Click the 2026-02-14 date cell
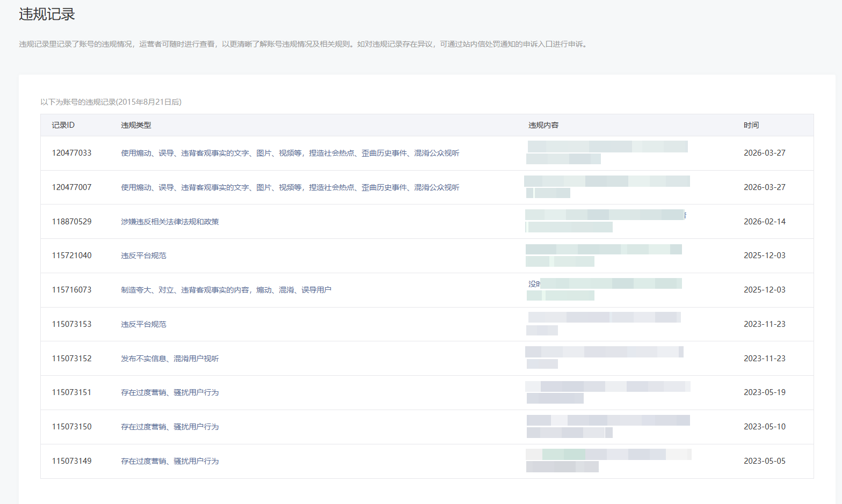842x504 pixels. point(764,222)
